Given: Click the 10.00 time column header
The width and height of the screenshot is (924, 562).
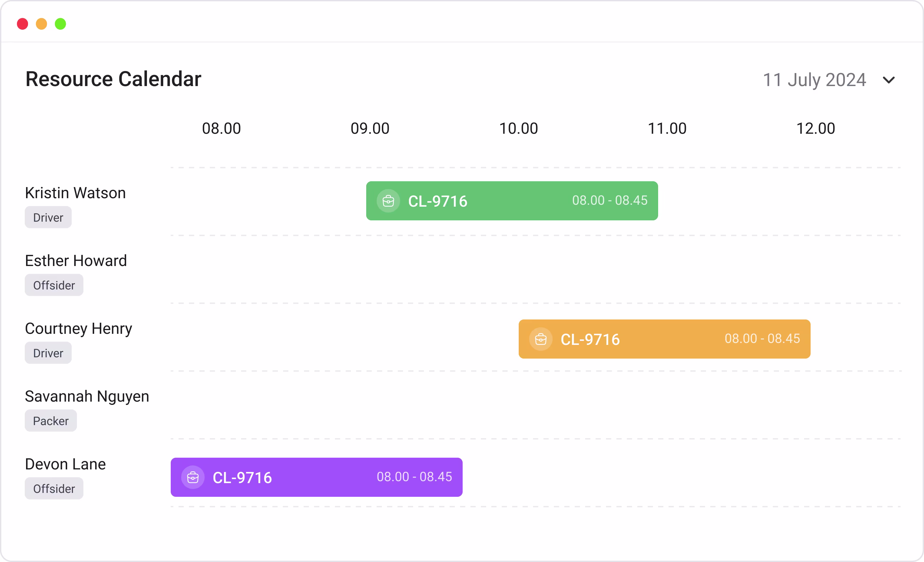Looking at the screenshot, I should tap(518, 129).
